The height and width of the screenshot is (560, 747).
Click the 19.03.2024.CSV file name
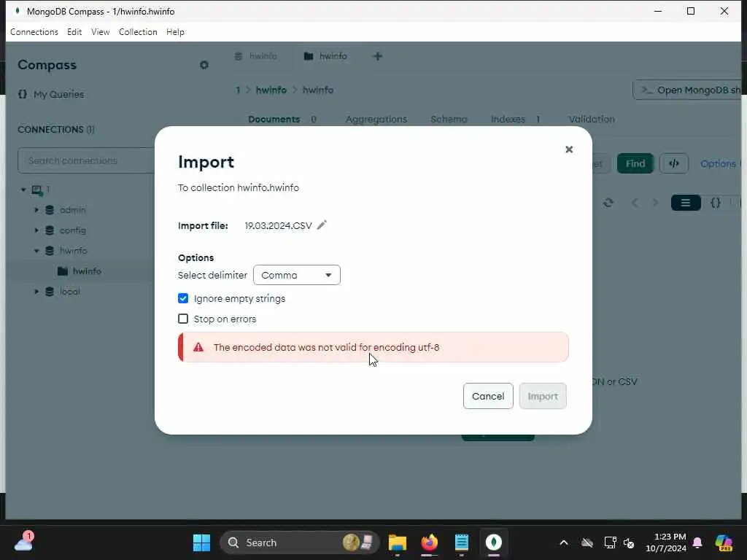[x=278, y=226]
